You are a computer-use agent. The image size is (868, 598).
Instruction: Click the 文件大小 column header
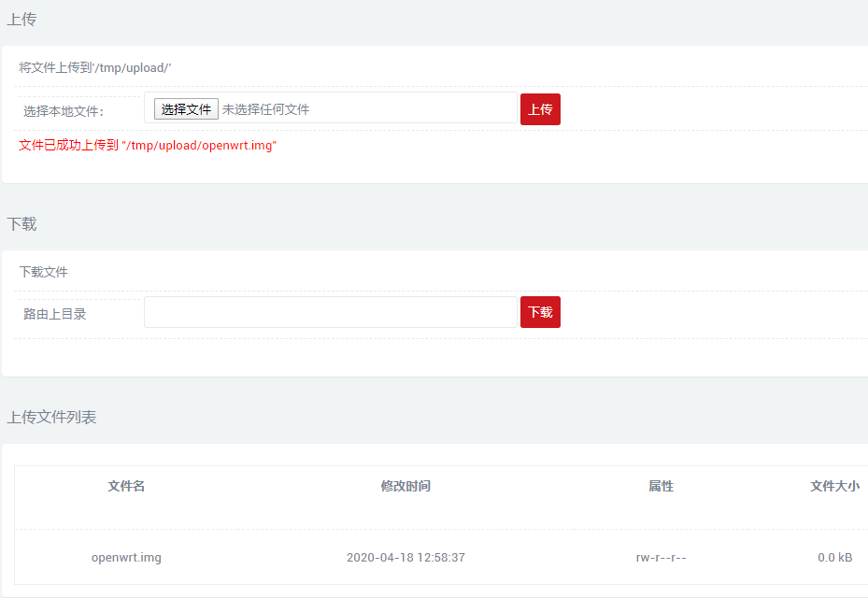click(x=834, y=486)
